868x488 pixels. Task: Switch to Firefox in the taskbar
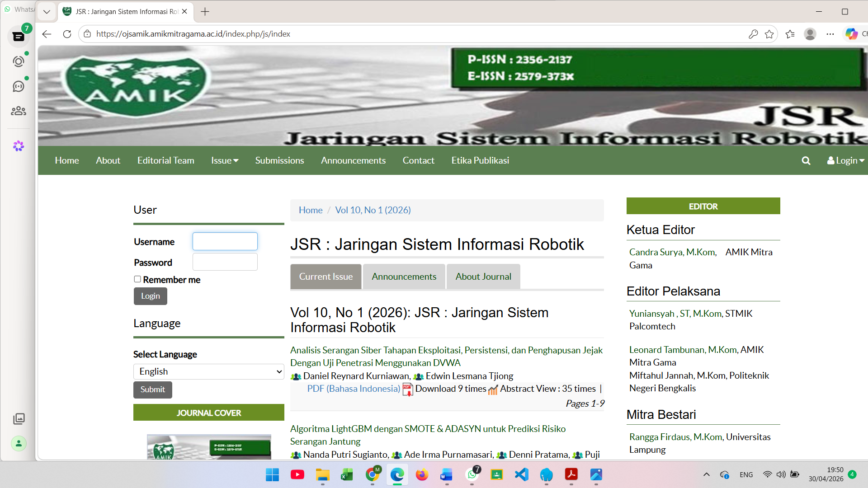click(422, 474)
